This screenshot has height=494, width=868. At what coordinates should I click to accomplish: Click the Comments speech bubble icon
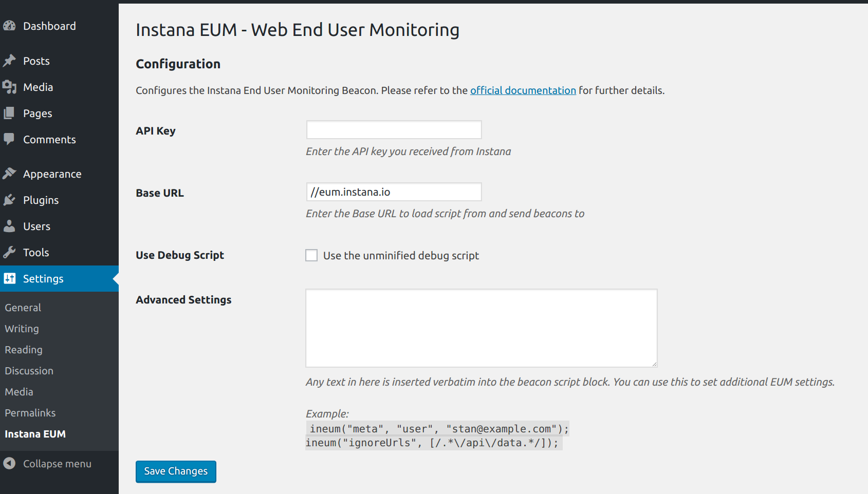click(9, 139)
